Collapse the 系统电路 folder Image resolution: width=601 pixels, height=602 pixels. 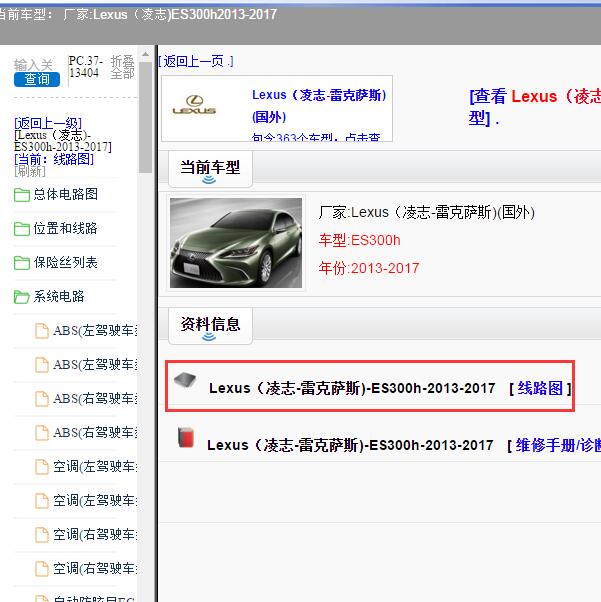click(x=59, y=296)
